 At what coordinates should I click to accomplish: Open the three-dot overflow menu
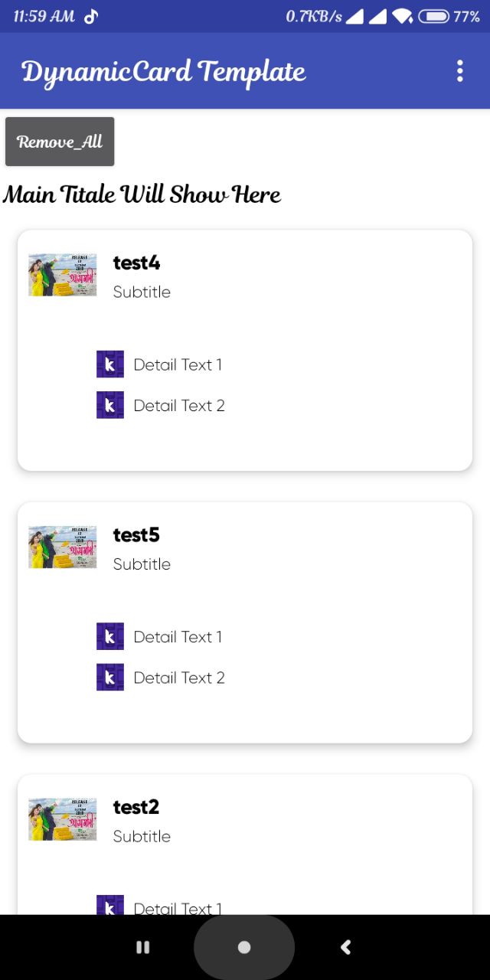pyautogui.click(x=459, y=71)
